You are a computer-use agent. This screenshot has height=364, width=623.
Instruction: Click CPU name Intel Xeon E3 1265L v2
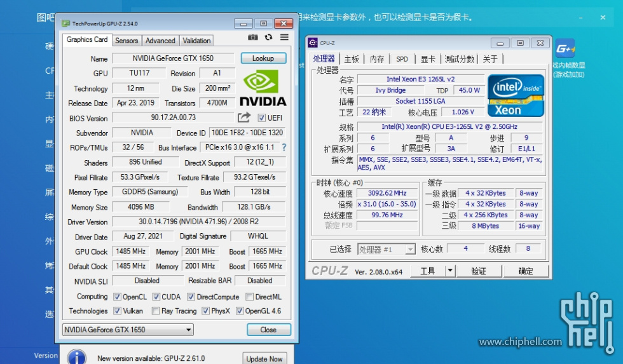click(421, 79)
